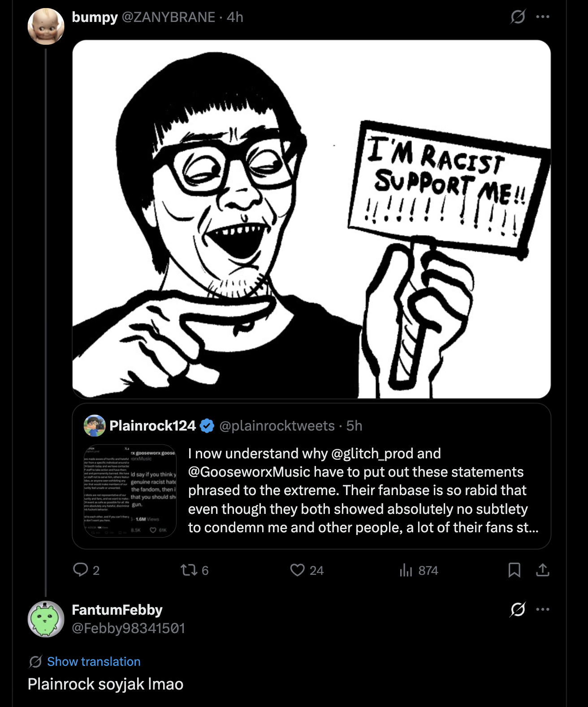Click the Grok icon on FantumFebby's reply
Viewport: 588px width, 707px height.
(x=518, y=609)
